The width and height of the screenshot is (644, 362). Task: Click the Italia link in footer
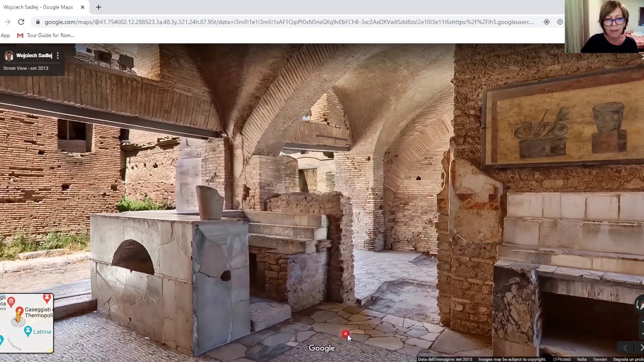582,359
